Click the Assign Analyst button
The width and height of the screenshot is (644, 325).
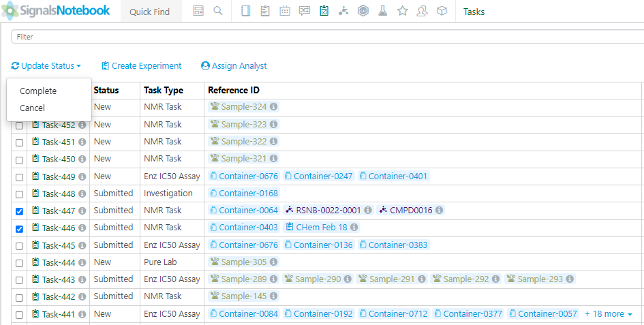(234, 66)
